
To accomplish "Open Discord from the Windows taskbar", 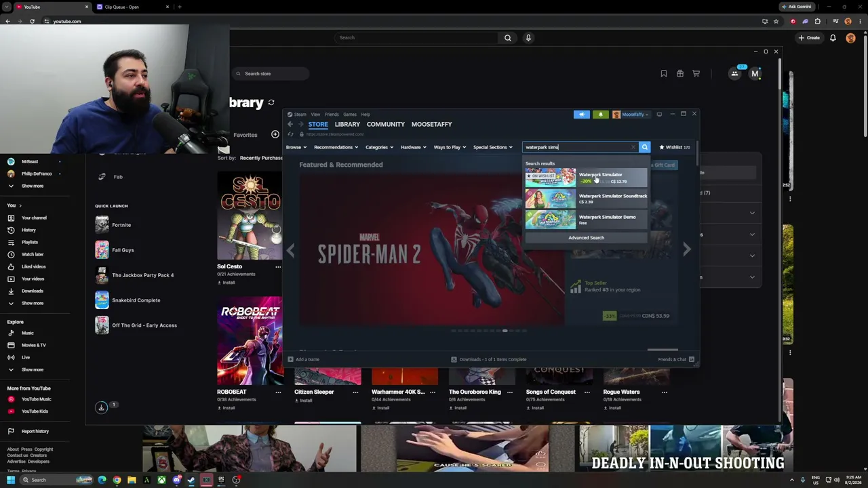I will [176, 480].
